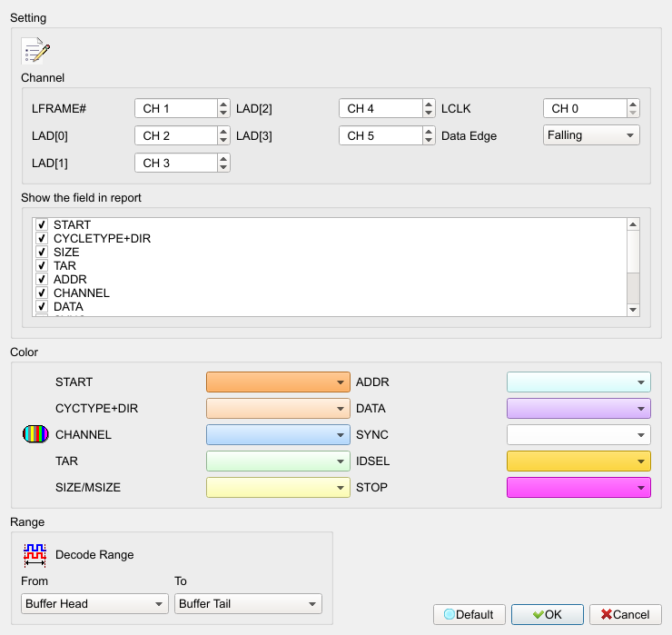Image resolution: width=672 pixels, height=635 pixels.
Task: Decrease the LAD[3] channel value
Action: (428, 140)
